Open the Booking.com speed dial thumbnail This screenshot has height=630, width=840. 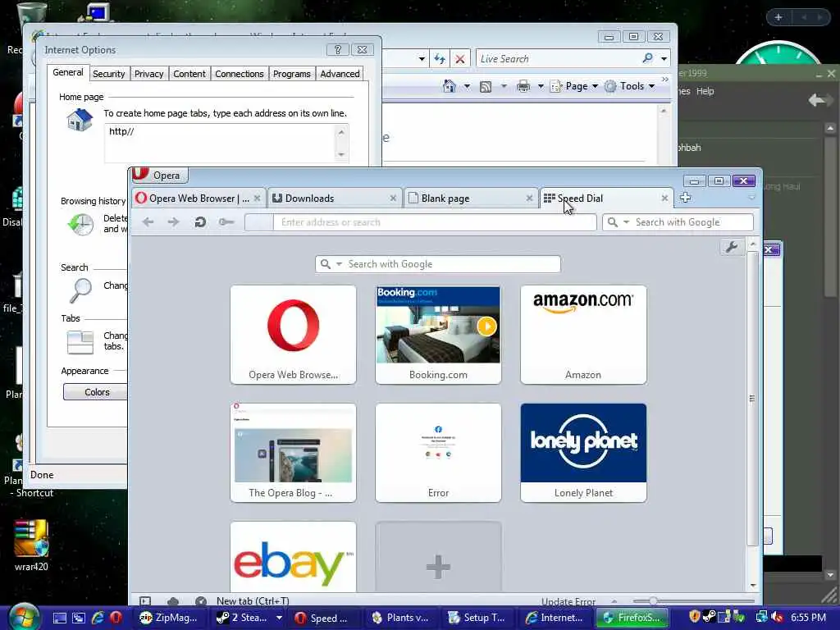pyautogui.click(x=438, y=335)
